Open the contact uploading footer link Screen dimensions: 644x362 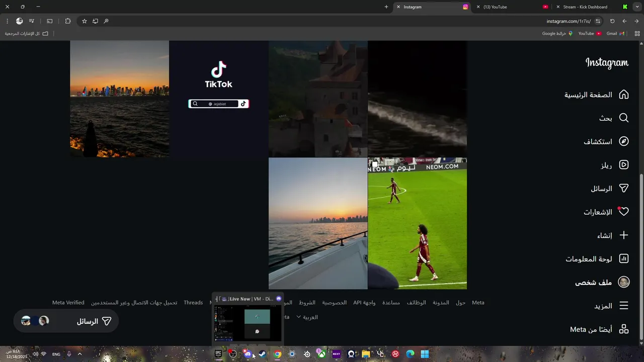pyautogui.click(x=134, y=303)
